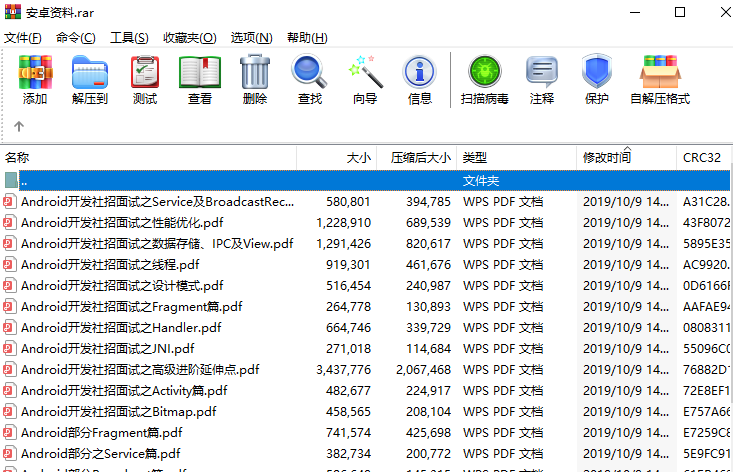This screenshot has width=733, height=472.
Task: Click CRC32 value 43F8072
Action: click(x=706, y=222)
